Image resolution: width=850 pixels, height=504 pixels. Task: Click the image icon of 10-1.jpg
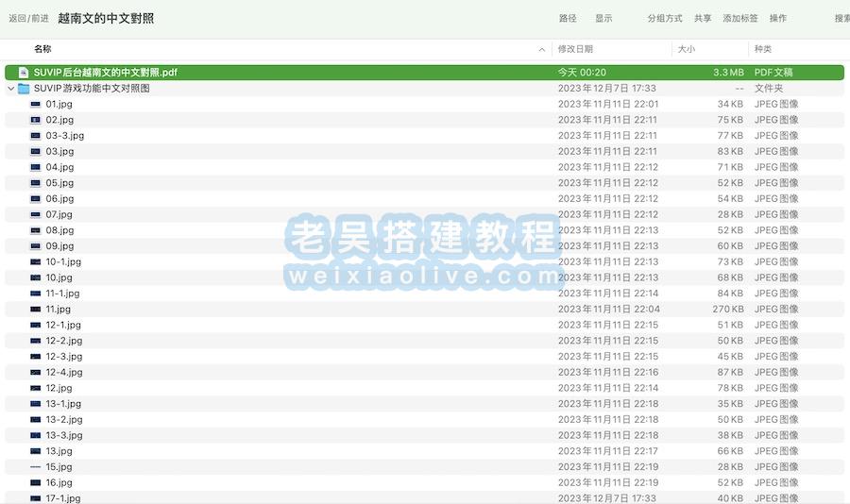36,261
